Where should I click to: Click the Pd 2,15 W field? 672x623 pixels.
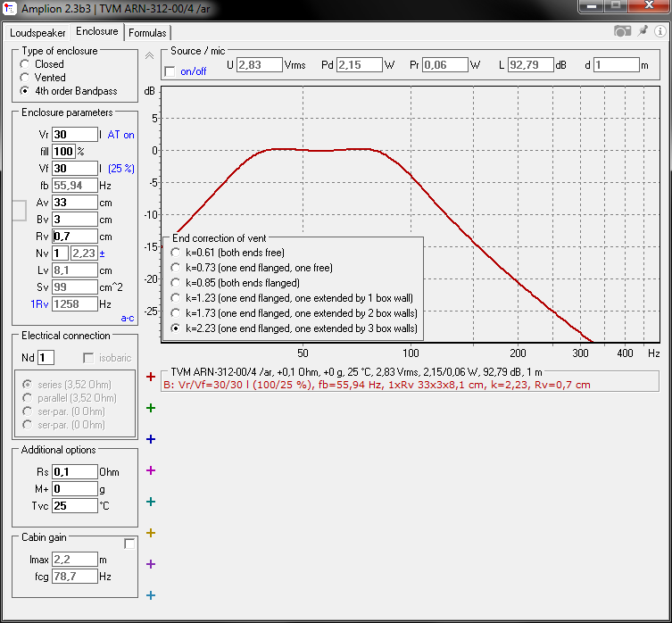359,65
